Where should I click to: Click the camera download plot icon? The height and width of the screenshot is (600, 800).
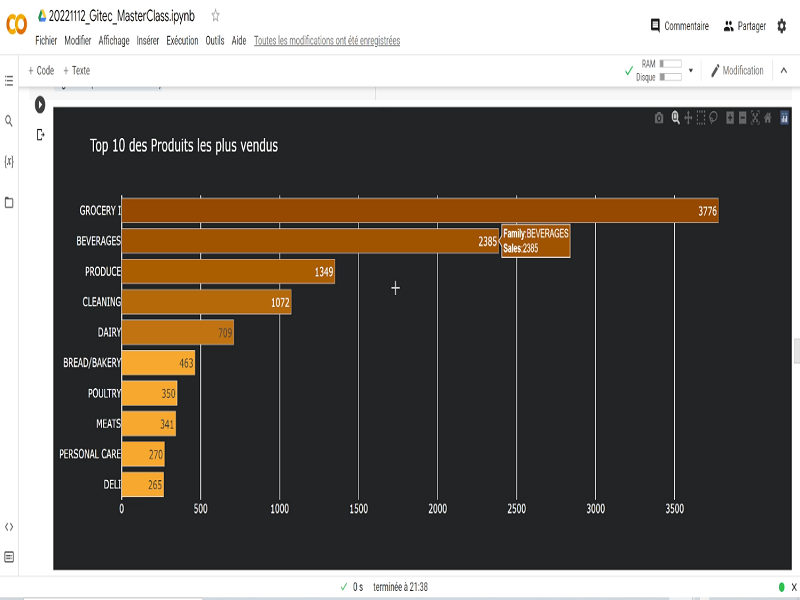(x=659, y=118)
